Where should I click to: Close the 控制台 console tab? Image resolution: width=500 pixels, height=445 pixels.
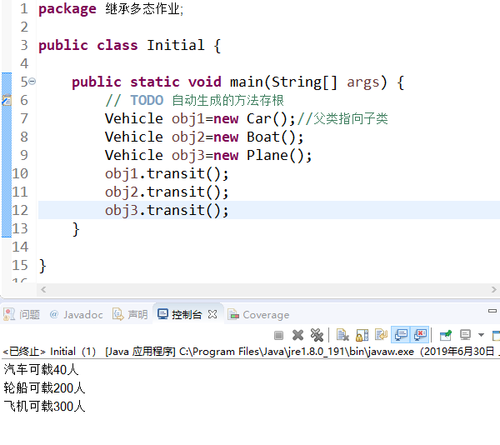point(212,314)
